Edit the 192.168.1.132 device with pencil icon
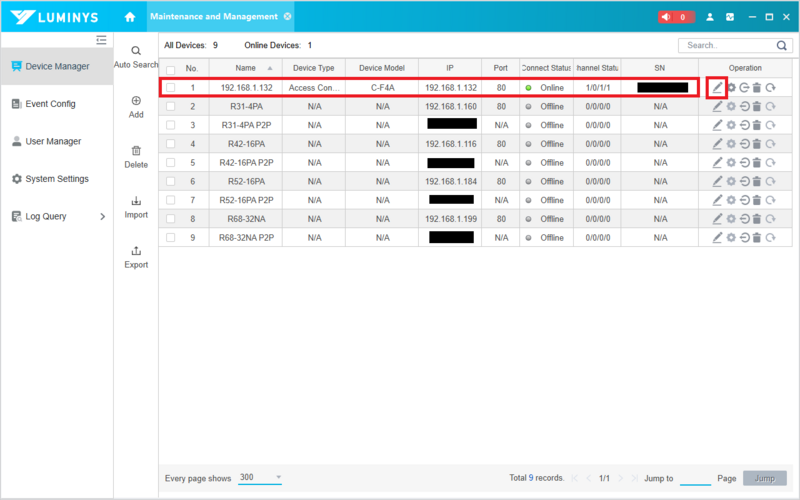800x500 pixels. tap(717, 88)
